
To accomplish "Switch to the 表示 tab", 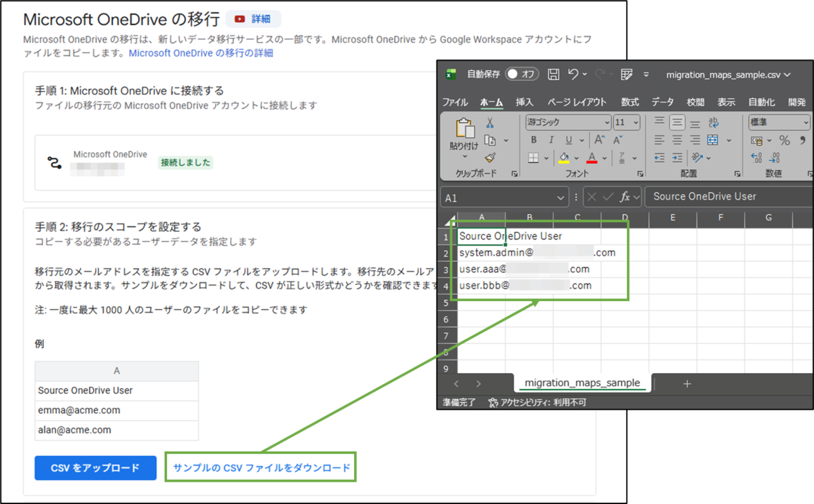I will (x=726, y=102).
